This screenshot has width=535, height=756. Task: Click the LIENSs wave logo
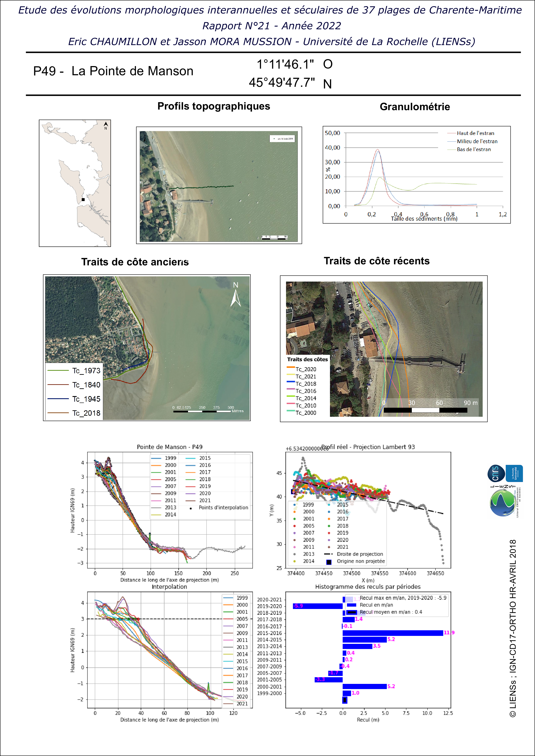tap(503, 503)
